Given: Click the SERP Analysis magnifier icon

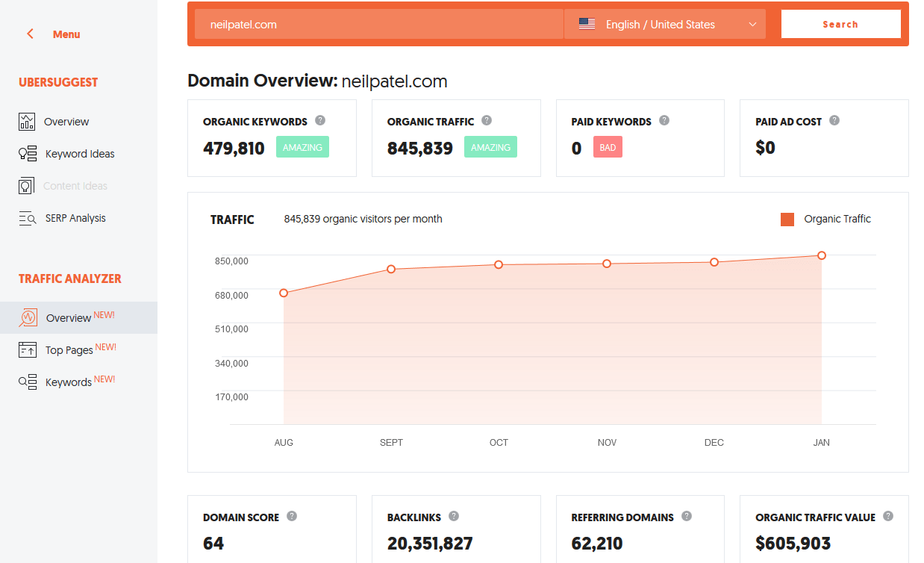Looking at the screenshot, I should point(27,218).
